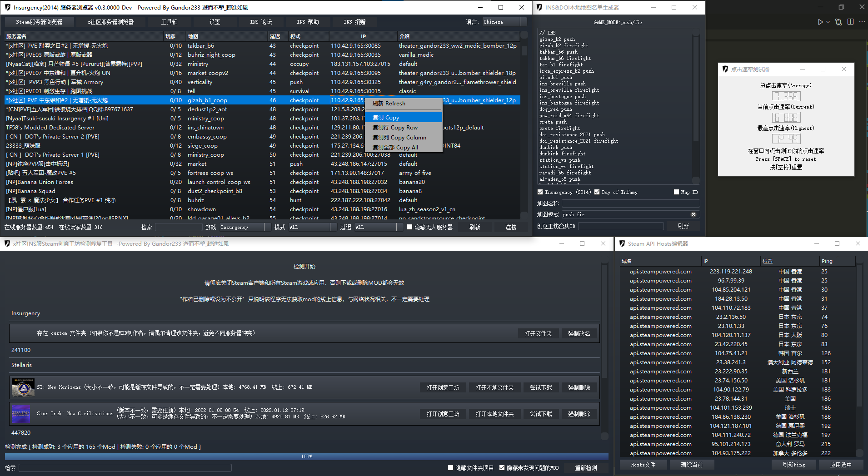Open the run options chevron beside play
868x476 pixels.
[828, 22]
